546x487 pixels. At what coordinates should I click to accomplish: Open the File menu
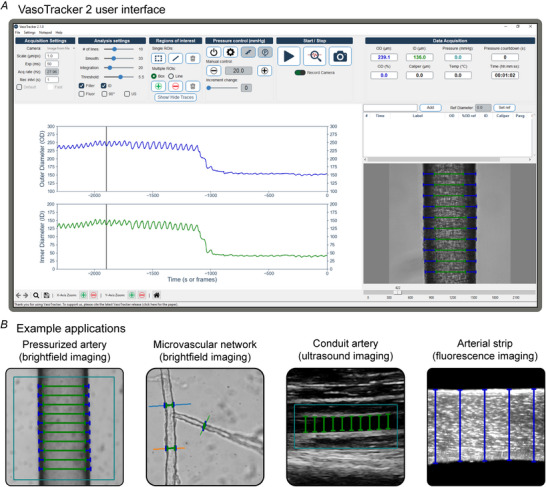pyautogui.click(x=17, y=32)
